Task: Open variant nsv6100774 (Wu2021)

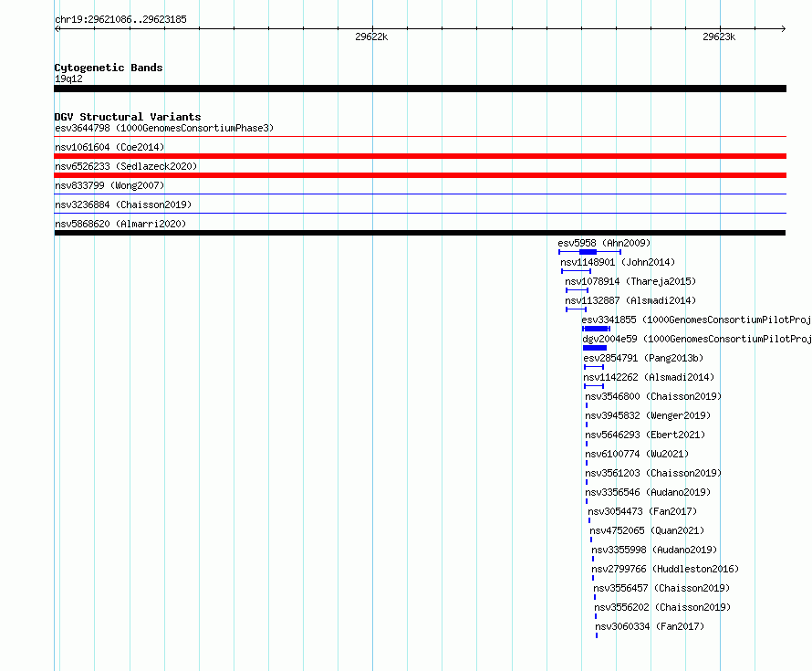Action: tap(637, 454)
